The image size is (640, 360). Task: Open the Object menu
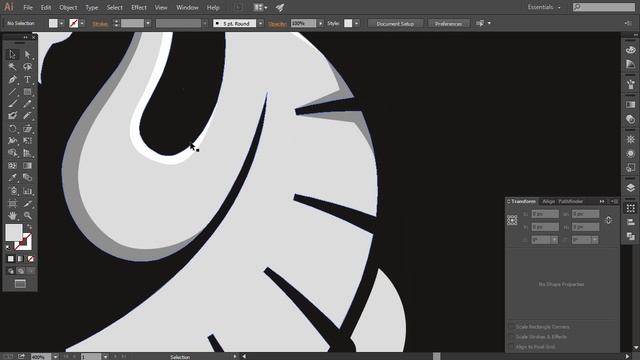click(68, 7)
